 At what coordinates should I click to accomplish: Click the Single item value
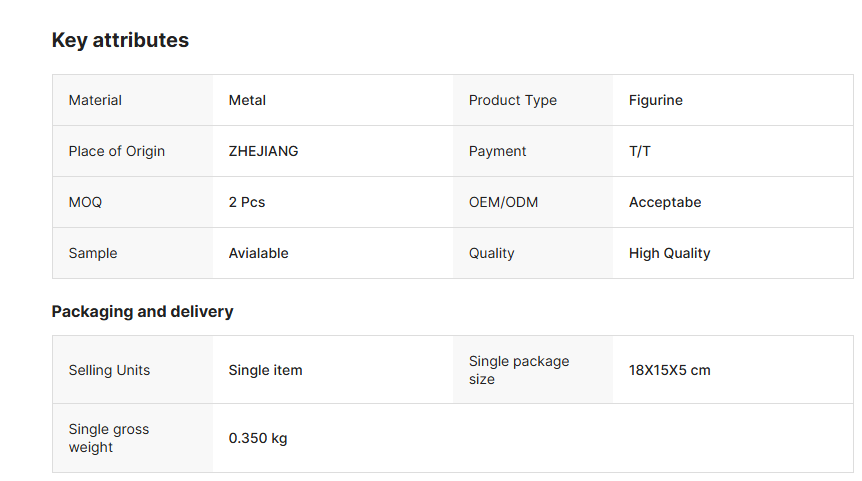pyautogui.click(x=265, y=370)
